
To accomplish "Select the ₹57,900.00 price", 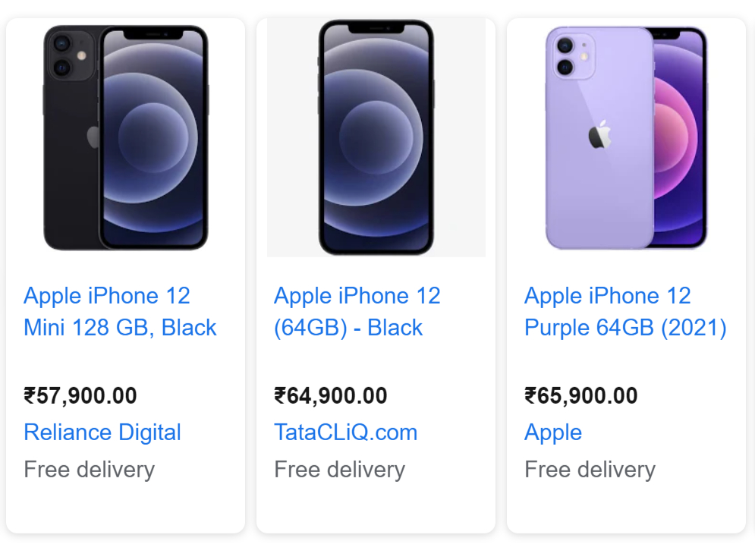I will click(80, 396).
